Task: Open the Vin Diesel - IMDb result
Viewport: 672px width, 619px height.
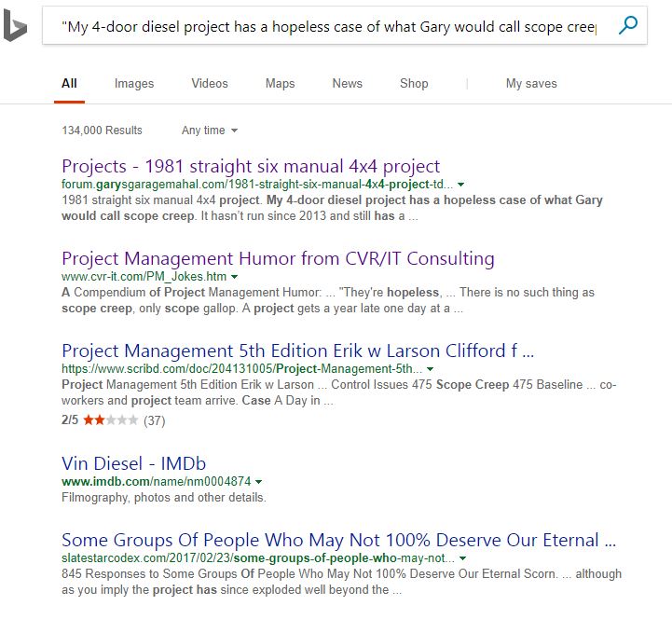Action: coord(133,463)
